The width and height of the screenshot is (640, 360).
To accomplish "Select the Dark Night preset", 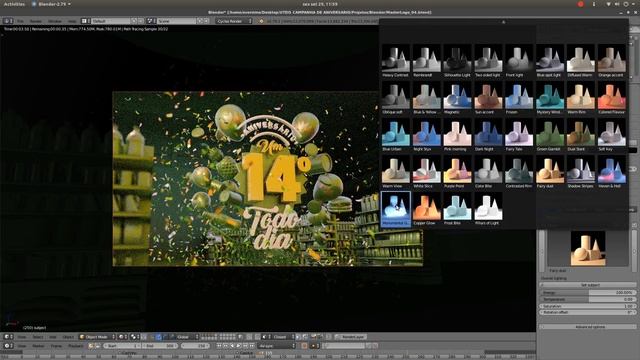I will click(x=488, y=135).
